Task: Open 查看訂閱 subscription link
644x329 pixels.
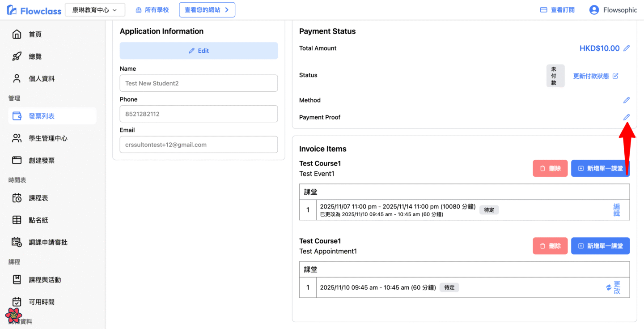Action: click(557, 10)
